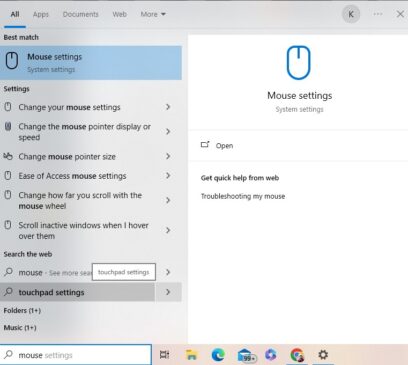Click search magnifier in the search box
Viewport: 408px width, 365px height.
[9, 354]
